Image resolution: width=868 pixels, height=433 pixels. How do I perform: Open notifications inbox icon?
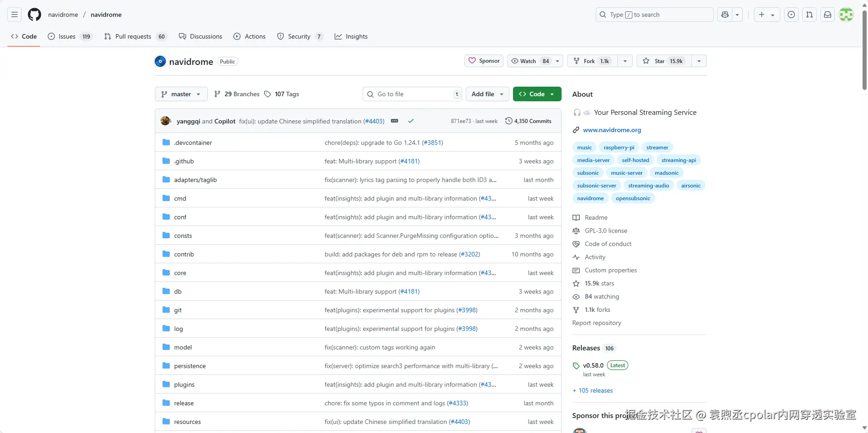tap(828, 15)
